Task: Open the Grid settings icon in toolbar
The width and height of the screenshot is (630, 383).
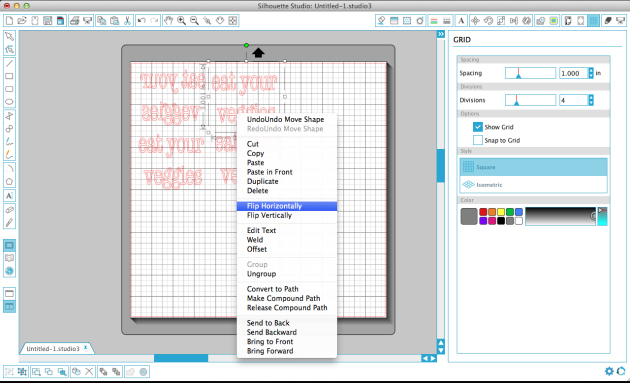Action: pyautogui.click(x=593, y=20)
